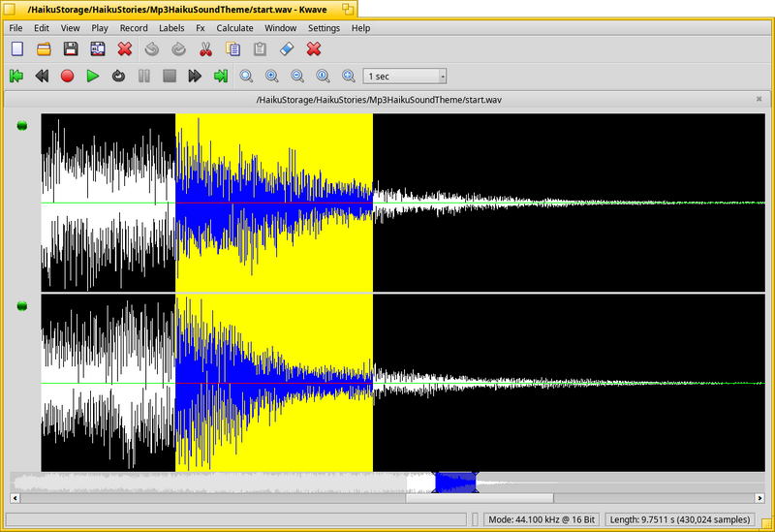This screenshot has width=775, height=532.
Task: Cut selection with the scissors icon
Action: (x=205, y=49)
